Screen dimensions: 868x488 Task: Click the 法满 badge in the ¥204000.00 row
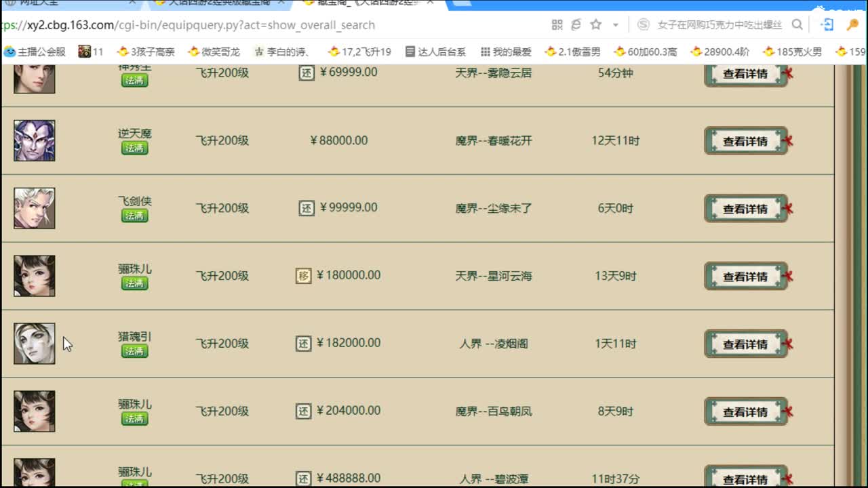point(134,419)
